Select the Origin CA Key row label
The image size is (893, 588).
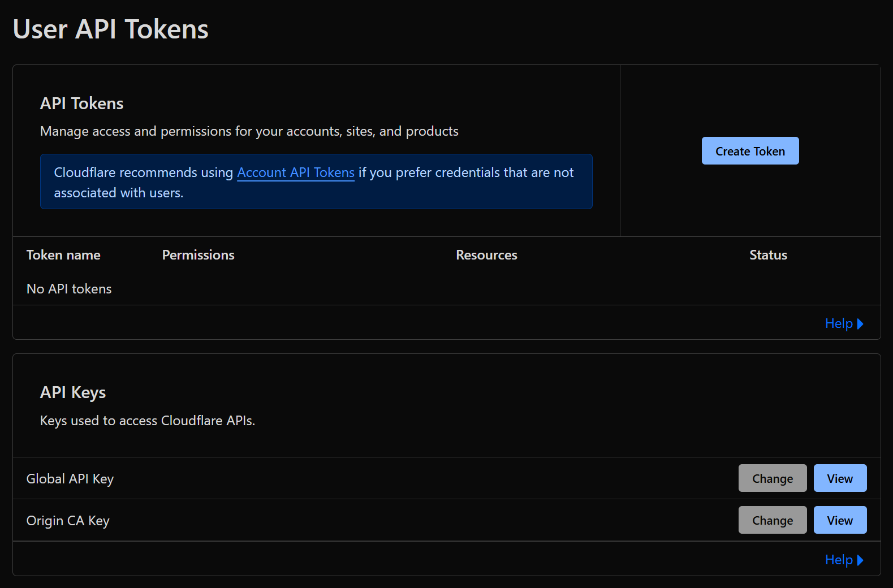[68, 521]
